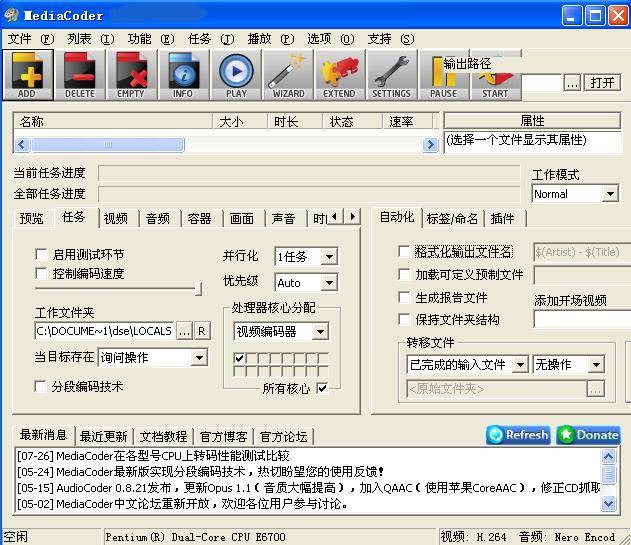
Task: Open the 当目标存在 询问操作 dropdown
Action: click(x=153, y=357)
